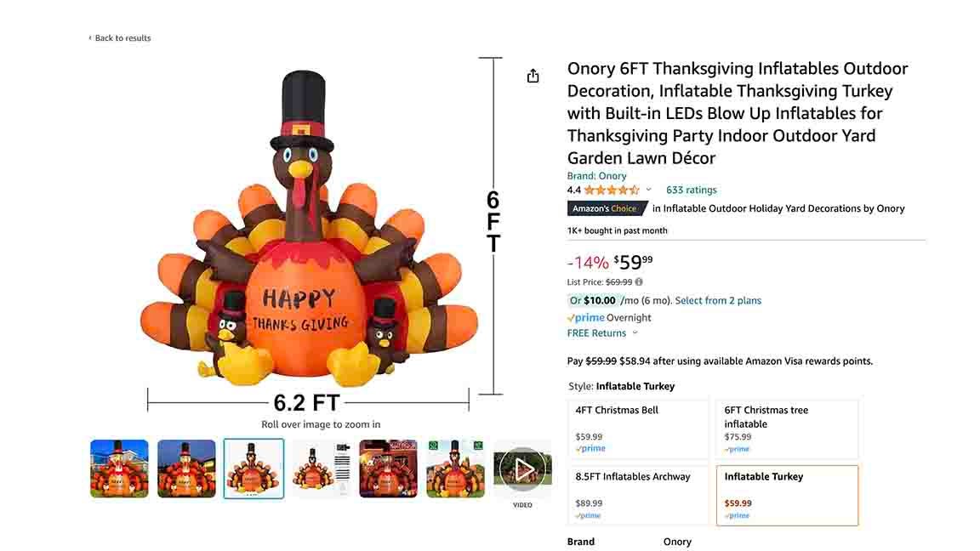
Task: View the selected white-background turkey thumbnail
Action: point(254,469)
